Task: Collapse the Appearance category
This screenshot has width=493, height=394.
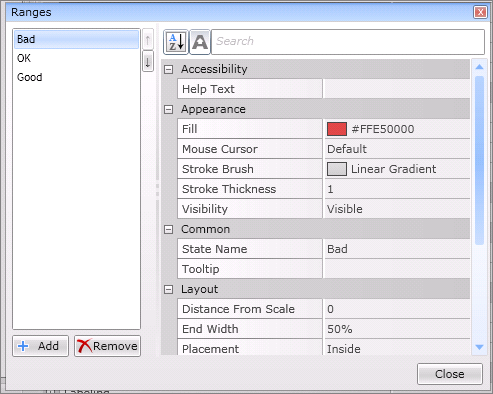Action: 169,109
